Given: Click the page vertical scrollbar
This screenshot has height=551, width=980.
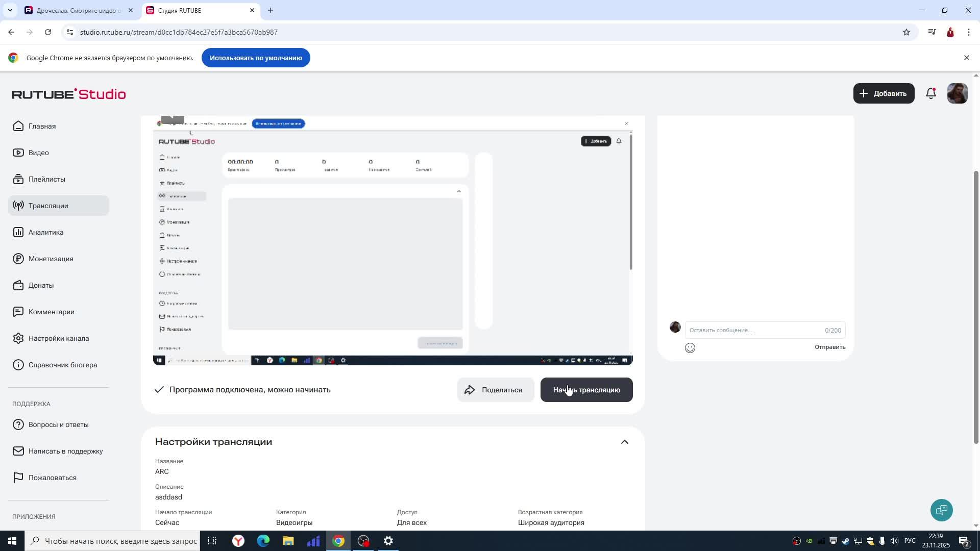Looking at the screenshot, I should point(976,306).
